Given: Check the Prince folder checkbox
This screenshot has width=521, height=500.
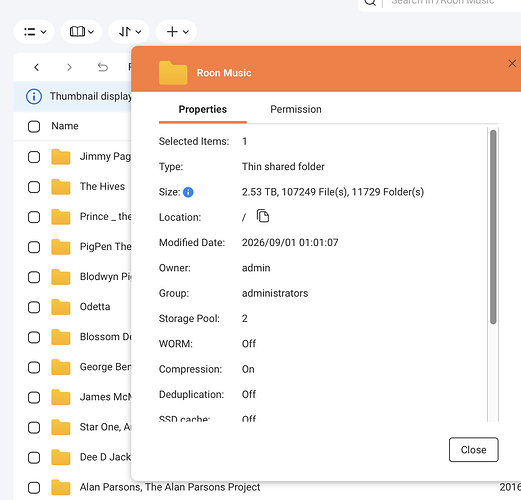Looking at the screenshot, I should [34, 217].
